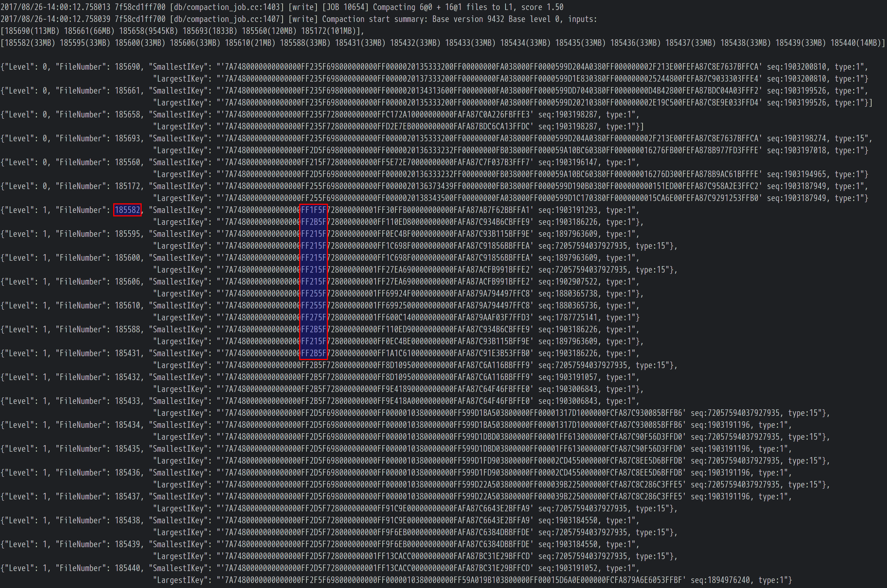Select the timestamp "2017/08/26-14:00:12.758013"
This screenshot has height=588, width=887.
(55, 7)
